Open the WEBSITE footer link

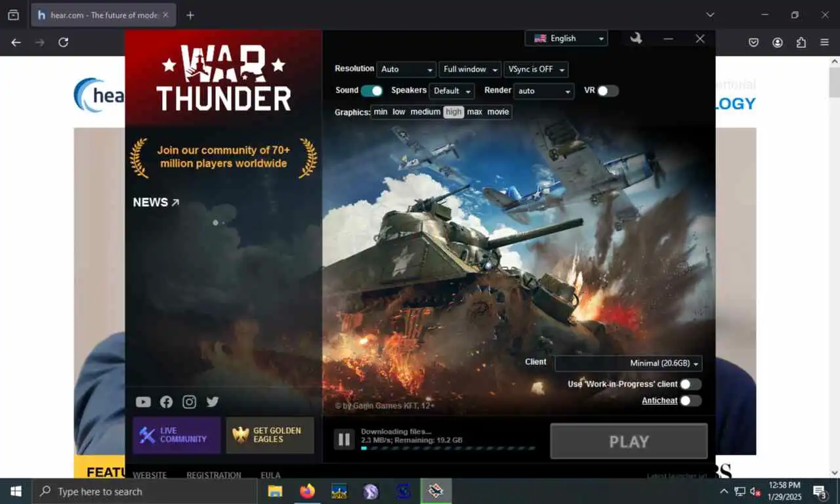150,475
